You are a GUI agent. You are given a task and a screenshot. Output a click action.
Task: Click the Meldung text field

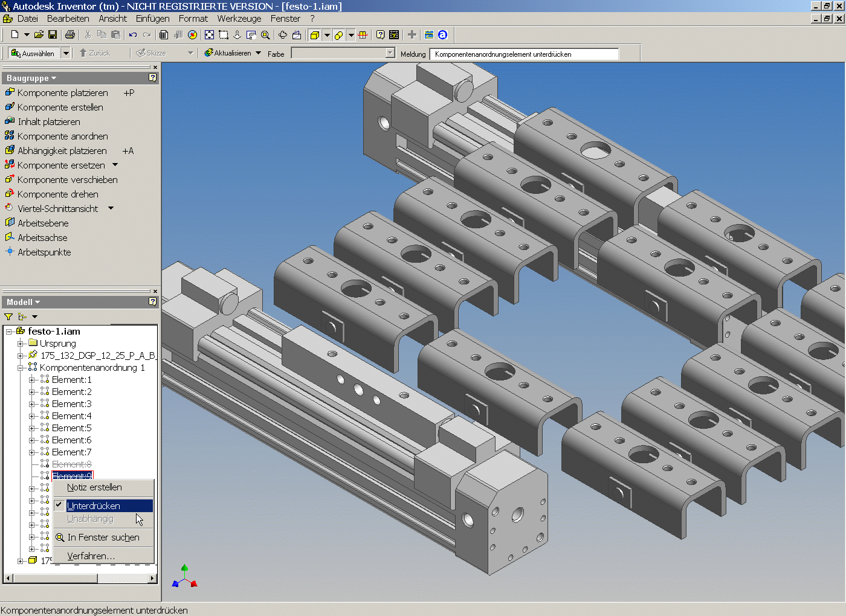coord(523,54)
